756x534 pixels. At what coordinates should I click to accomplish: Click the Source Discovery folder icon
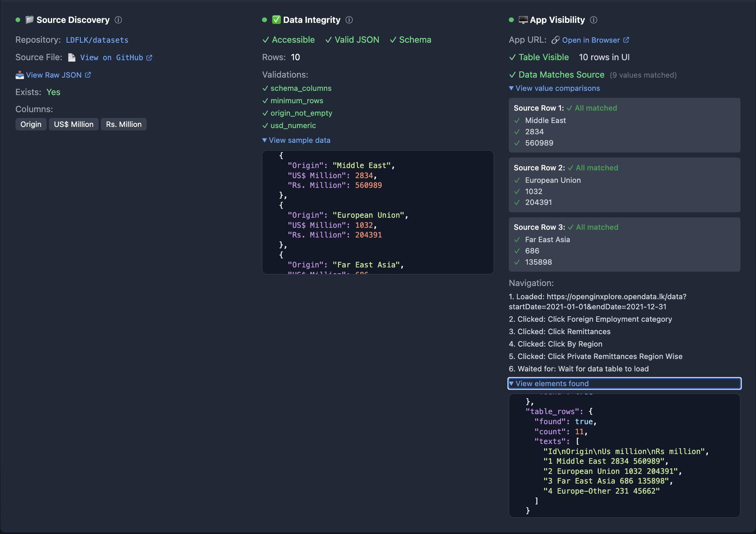tap(29, 20)
